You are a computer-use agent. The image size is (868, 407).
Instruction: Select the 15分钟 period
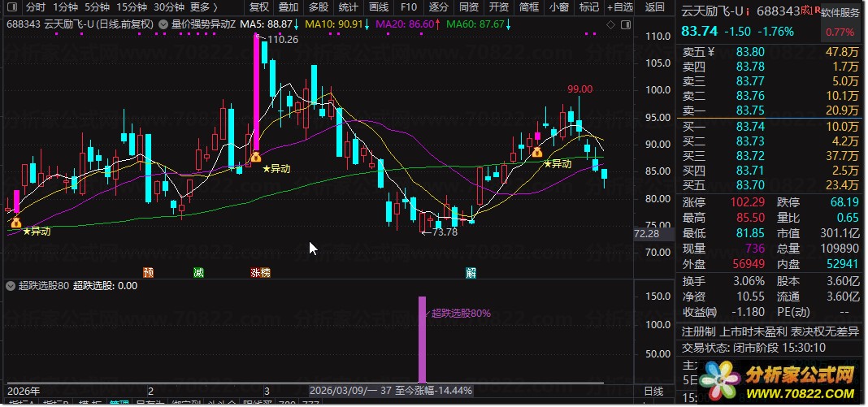click(132, 7)
